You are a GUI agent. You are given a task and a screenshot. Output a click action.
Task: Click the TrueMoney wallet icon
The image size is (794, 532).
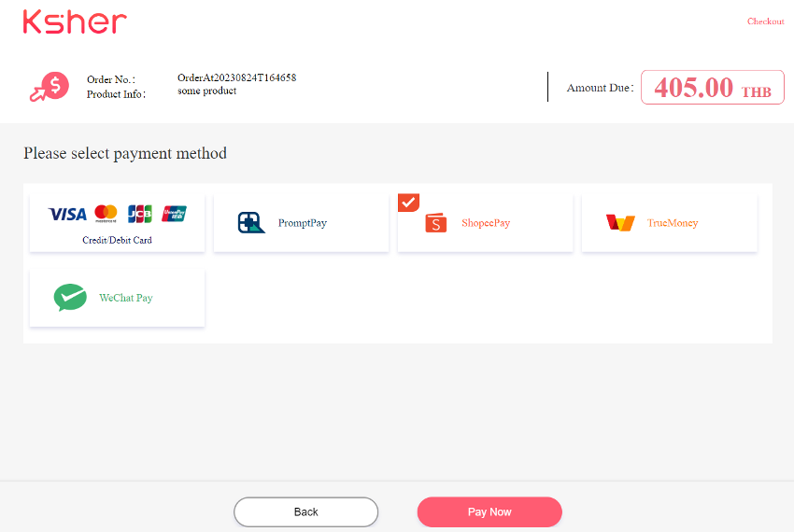click(x=620, y=223)
